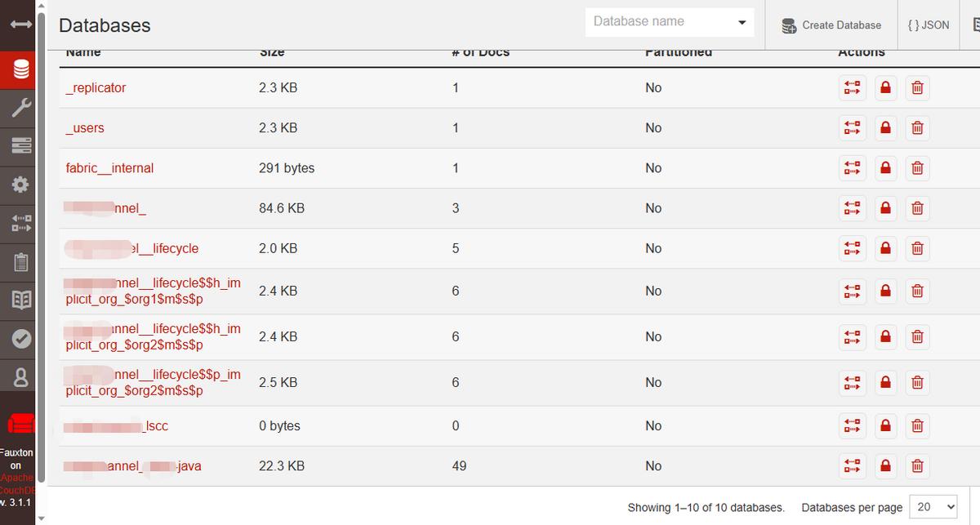Delete the _users database via trash icon
Image resolution: width=980 pixels, height=525 pixels.
click(917, 128)
